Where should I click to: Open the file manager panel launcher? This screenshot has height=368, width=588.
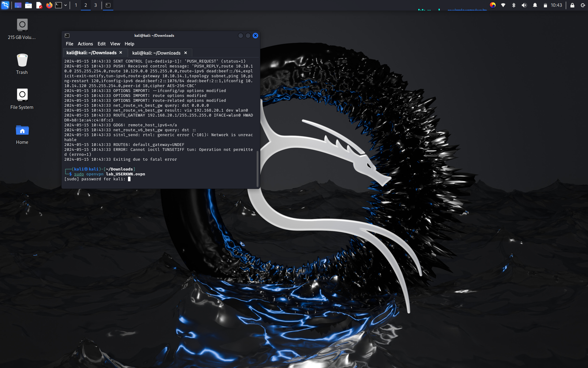(x=28, y=5)
